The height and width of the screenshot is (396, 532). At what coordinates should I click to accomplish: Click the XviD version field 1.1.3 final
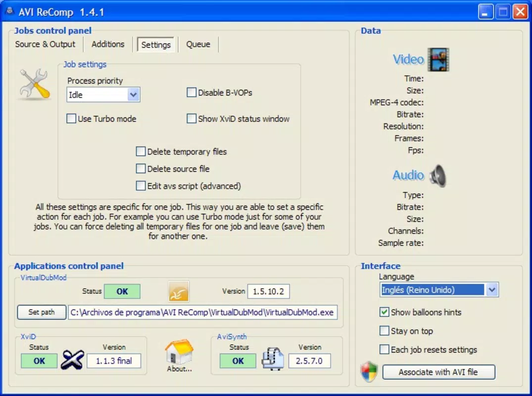[x=114, y=361]
